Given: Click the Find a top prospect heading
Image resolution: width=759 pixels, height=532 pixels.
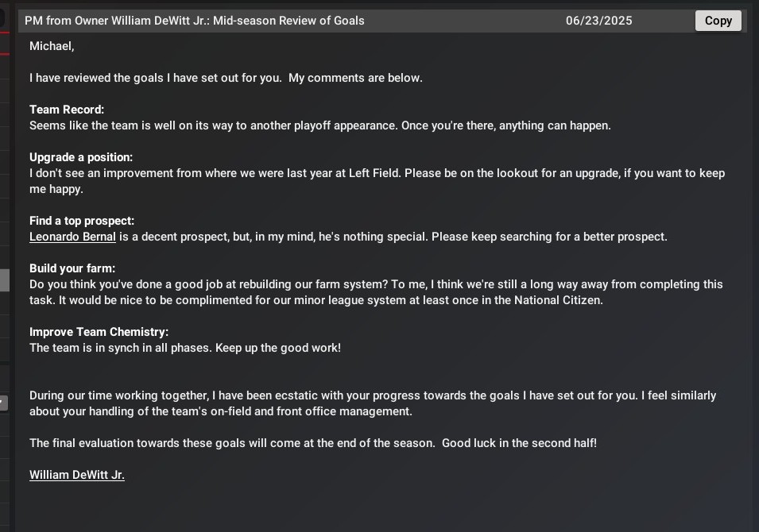Looking at the screenshot, I should pyautogui.click(x=82, y=221).
